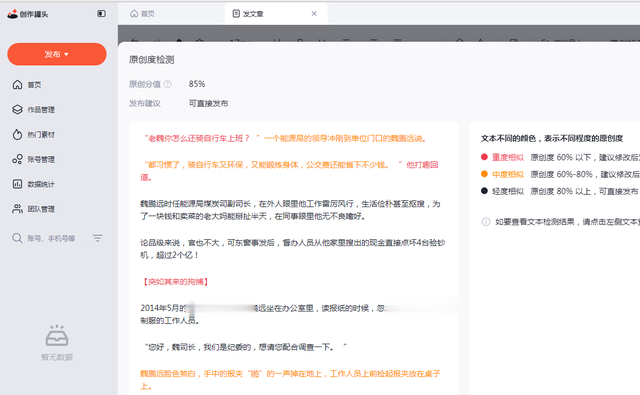This screenshot has height=395, width=640.
Task: Click the red 【突如其来的拘捕】 heading
Action: click(x=176, y=282)
